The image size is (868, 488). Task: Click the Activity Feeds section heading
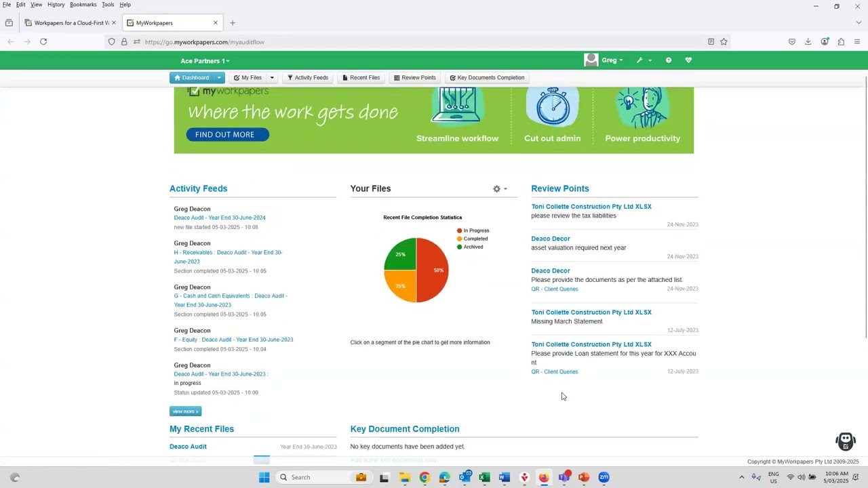coord(198,188)
